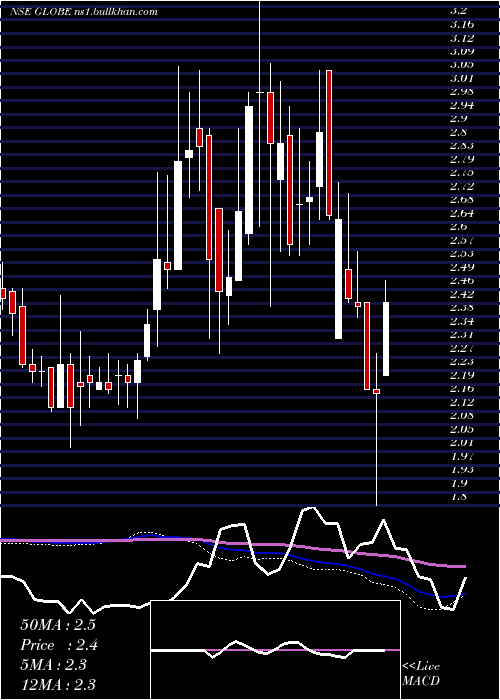The image size is (500, 700).
Task: Click the 2.68 price axis label
Action: tap(462, 200)
